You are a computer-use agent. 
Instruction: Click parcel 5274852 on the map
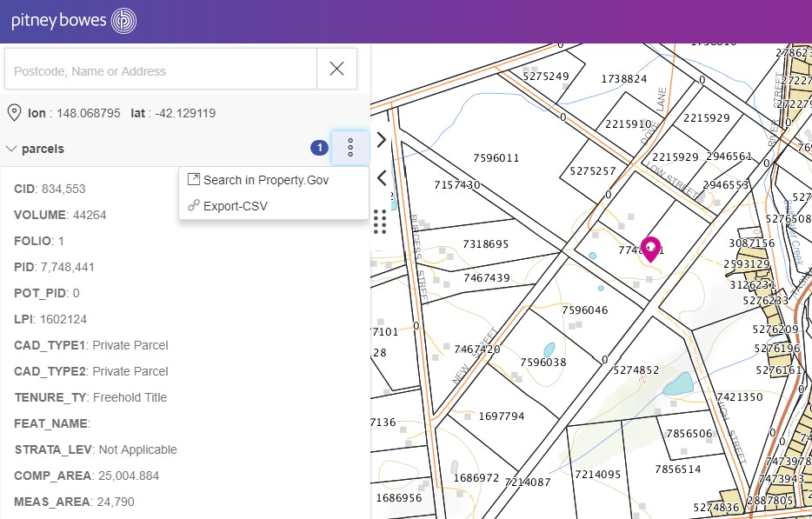pyautogui.click(x=636, y=370)
